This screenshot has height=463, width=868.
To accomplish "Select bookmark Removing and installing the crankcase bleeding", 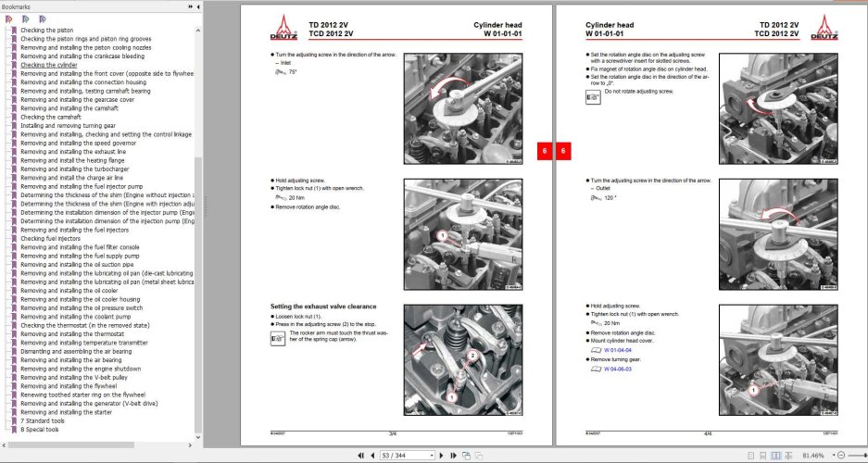I will 82,56.
